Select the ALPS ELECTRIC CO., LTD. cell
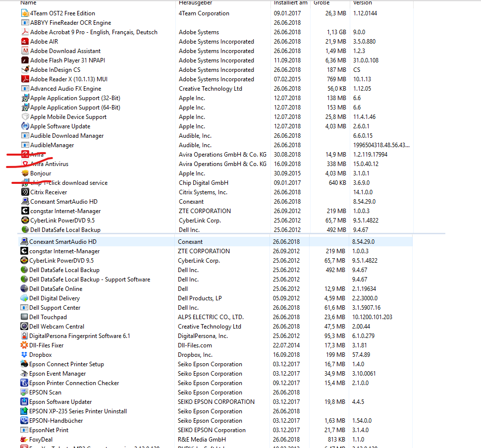Screen dimensions: 481x448 [x=211, y=317]
